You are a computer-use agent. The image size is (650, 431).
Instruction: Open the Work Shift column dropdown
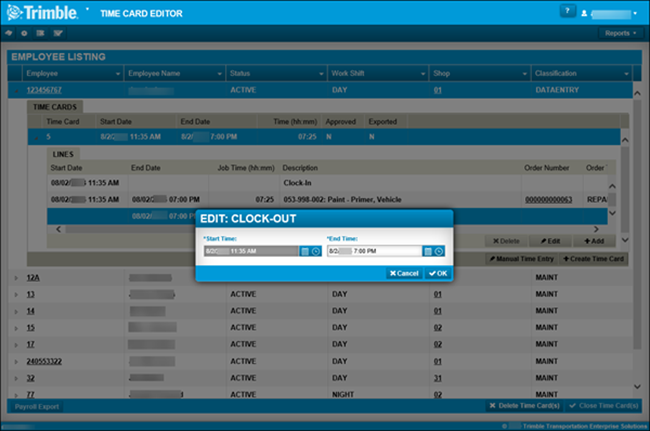click(423, 74)
